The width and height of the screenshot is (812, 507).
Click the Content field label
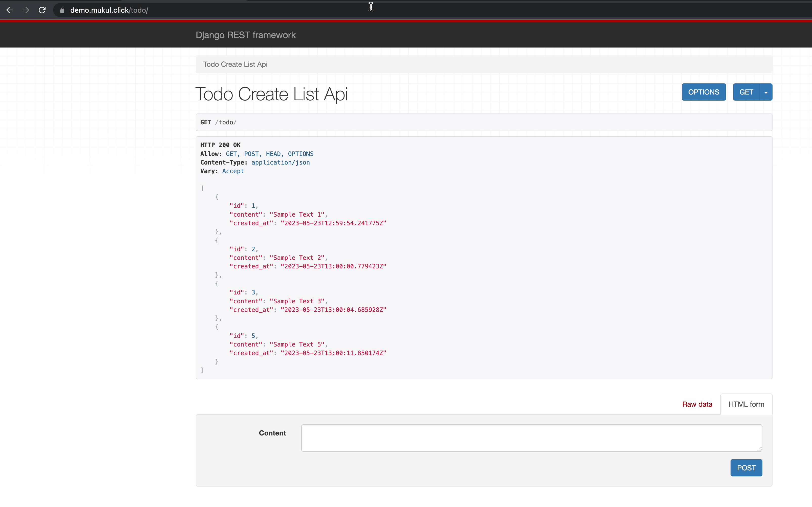tap(272, 433)
